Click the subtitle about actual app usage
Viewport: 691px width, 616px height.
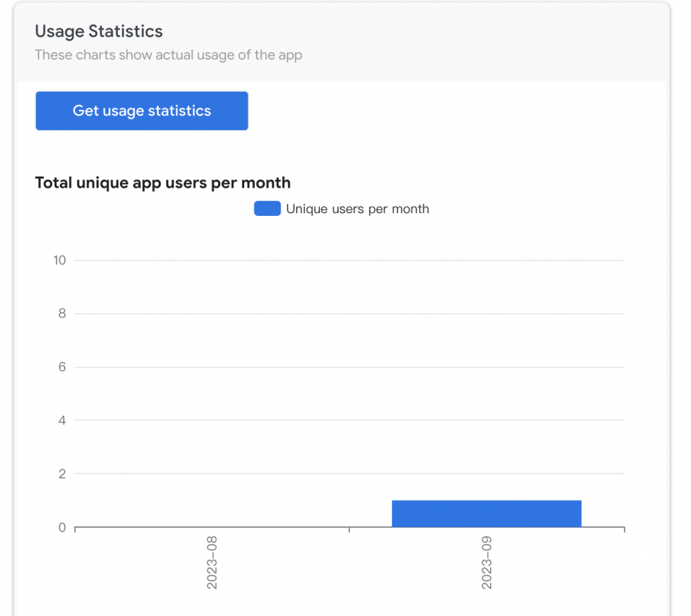(x=169, y=55)
